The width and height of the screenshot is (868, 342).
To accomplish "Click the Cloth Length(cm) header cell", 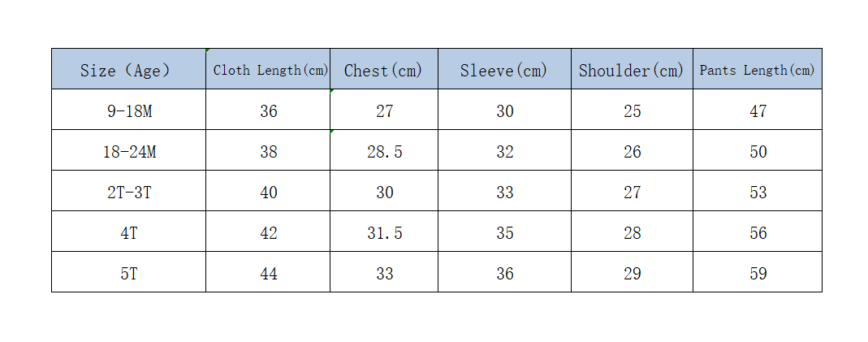I will click(268, 68).
